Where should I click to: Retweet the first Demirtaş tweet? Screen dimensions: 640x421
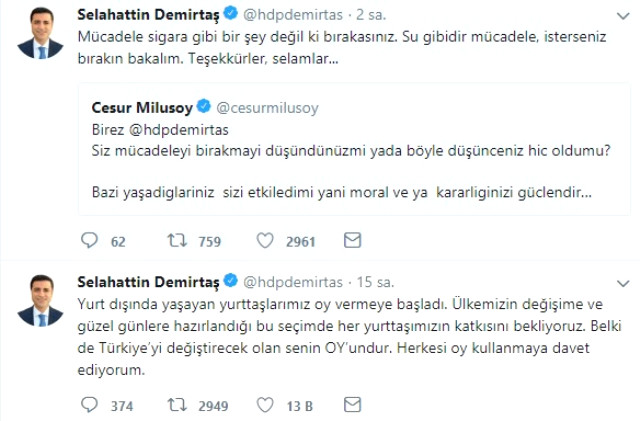(177, 241)
